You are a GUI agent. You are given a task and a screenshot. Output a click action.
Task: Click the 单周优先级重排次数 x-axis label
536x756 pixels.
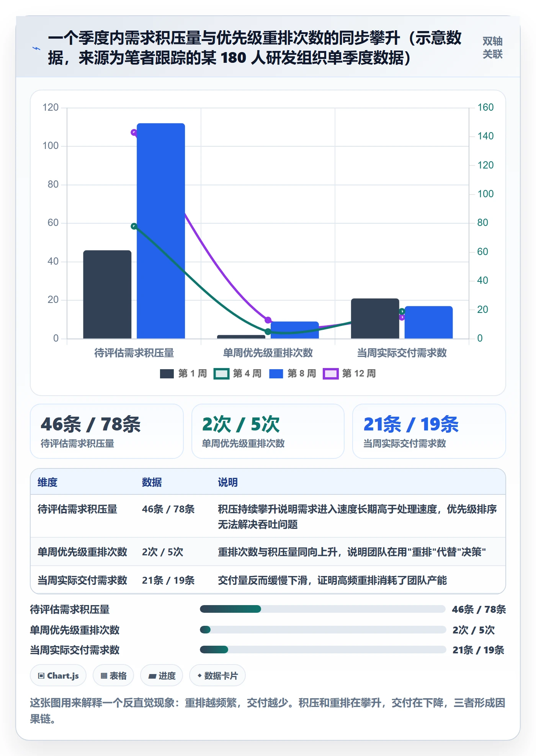(x=268, y=353)
